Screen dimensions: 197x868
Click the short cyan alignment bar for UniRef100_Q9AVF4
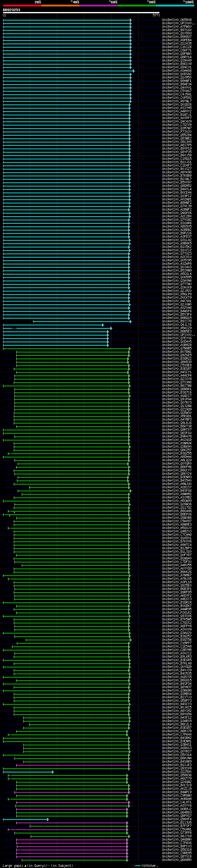point(26,819)
